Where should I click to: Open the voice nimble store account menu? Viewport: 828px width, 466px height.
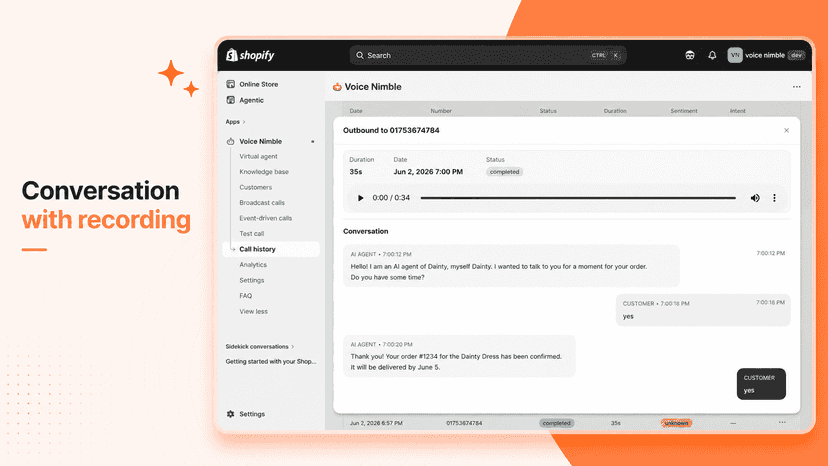(x=765, y=55)
